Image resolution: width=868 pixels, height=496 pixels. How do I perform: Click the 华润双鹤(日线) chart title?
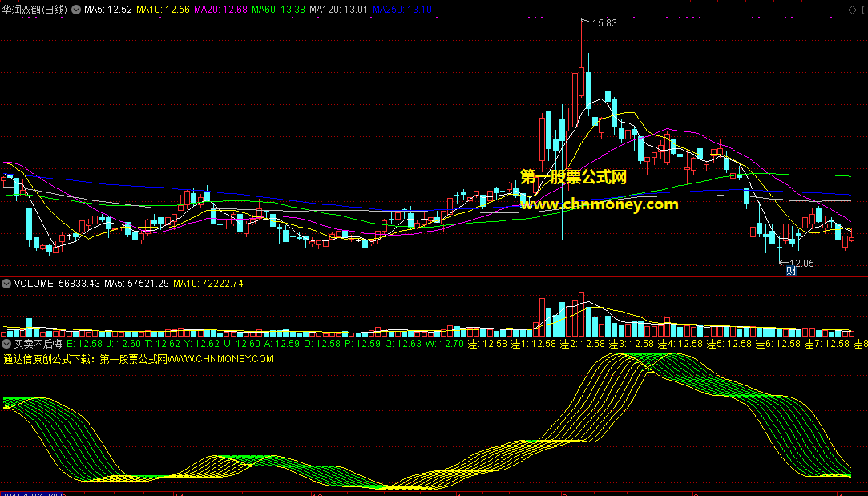click(34, 10)
